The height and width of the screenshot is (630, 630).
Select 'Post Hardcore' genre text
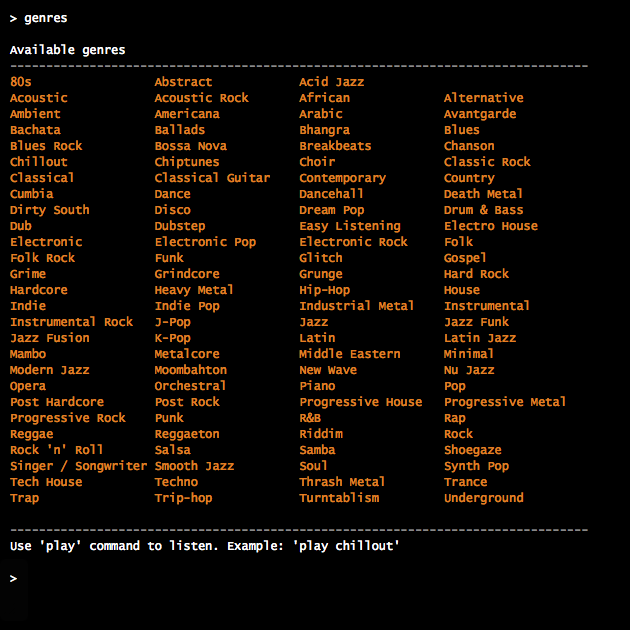click(57, 402)
